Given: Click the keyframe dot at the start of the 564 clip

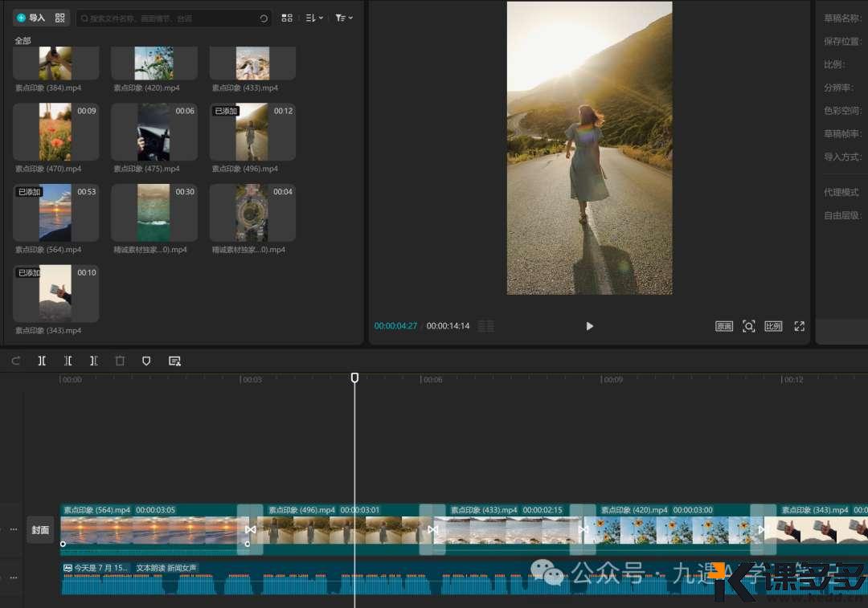Looking at the screenshot, I should tap(63, 544).
